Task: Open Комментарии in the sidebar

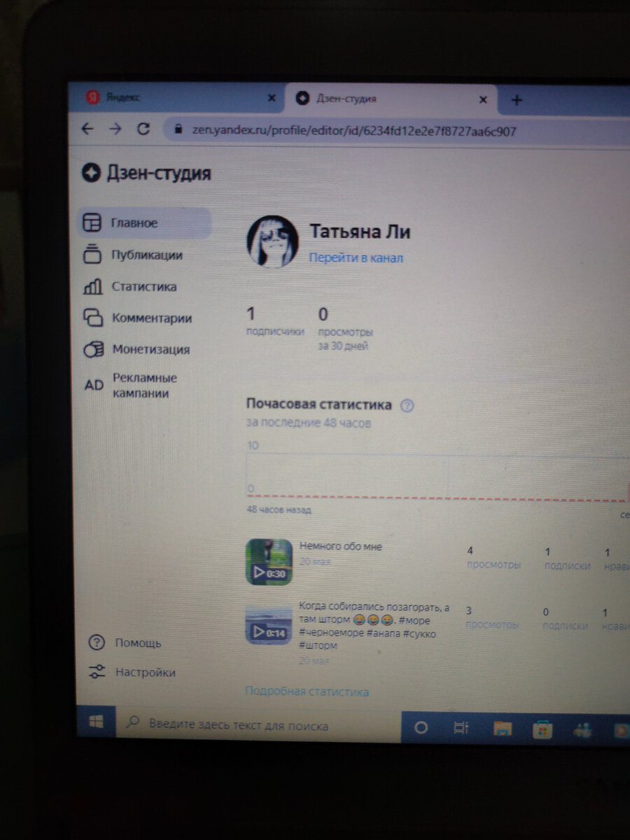Action: 152,318
